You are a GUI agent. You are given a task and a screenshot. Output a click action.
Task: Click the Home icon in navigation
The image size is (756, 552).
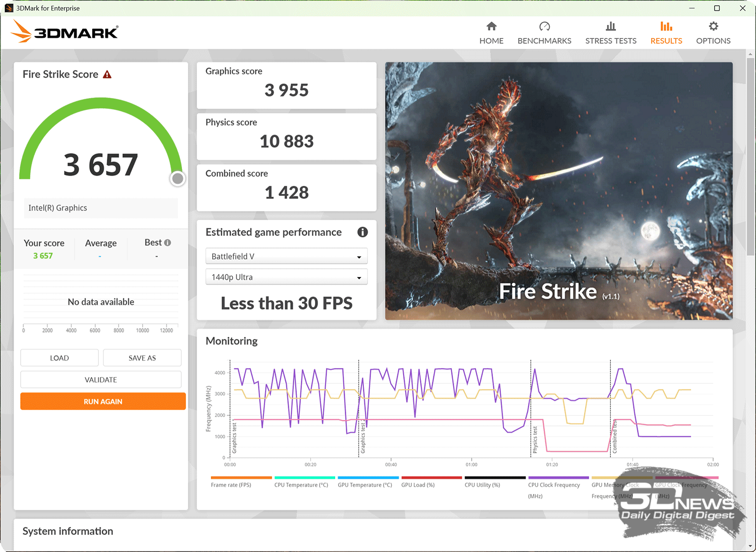tap(491, 27)
